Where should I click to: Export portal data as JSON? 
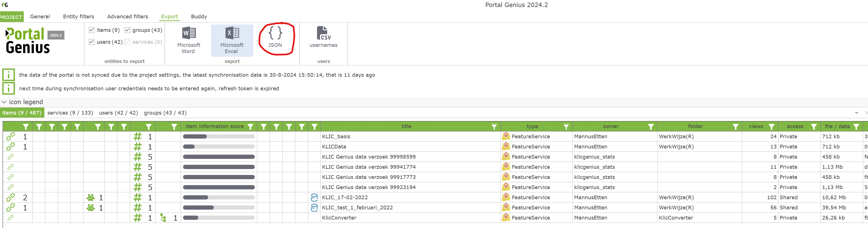tap(275, 37)
